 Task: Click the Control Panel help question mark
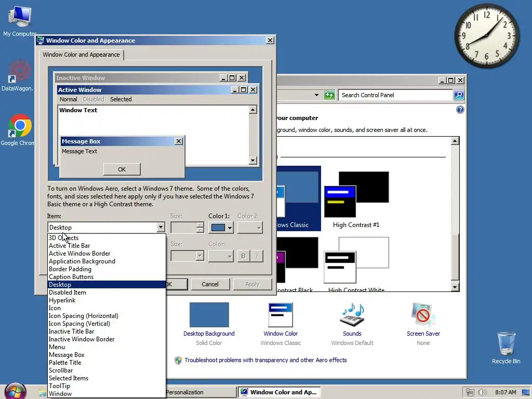click(460, 110)
